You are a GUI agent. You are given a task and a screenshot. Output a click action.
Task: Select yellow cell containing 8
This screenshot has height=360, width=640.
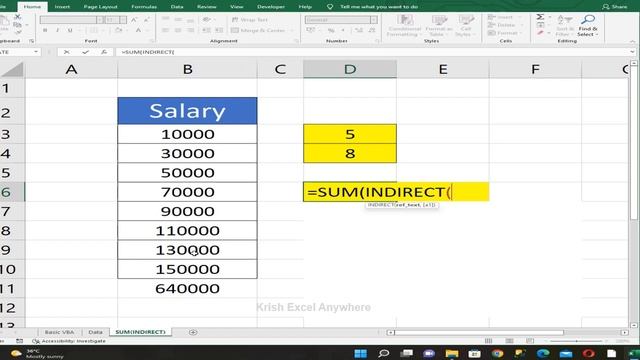coord(350,153)
